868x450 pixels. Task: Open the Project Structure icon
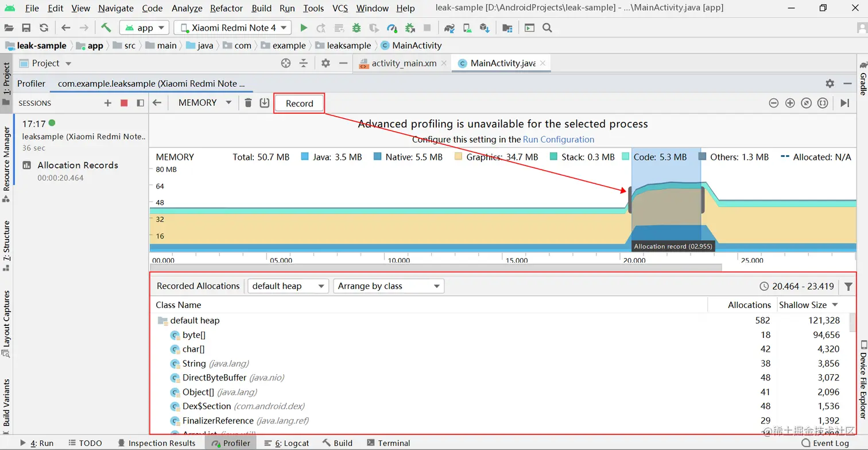coord(507,28)
